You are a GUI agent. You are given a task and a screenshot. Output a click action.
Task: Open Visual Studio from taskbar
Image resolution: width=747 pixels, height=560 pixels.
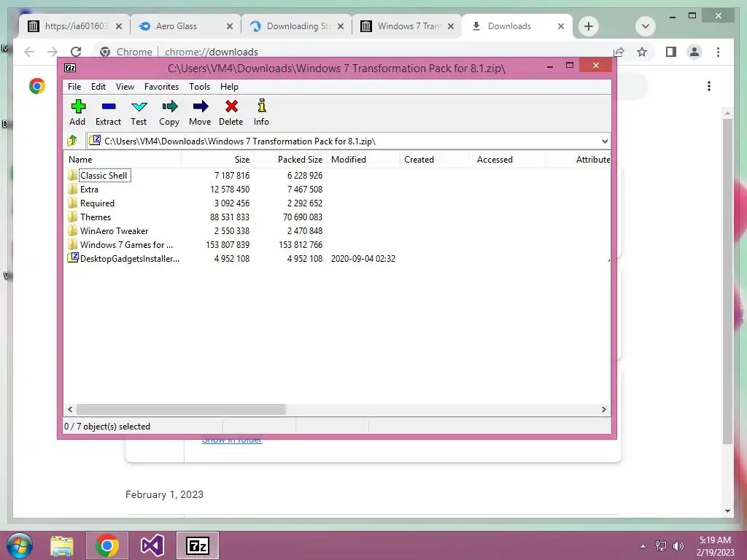pyautogui.click(x=152, y=546)
